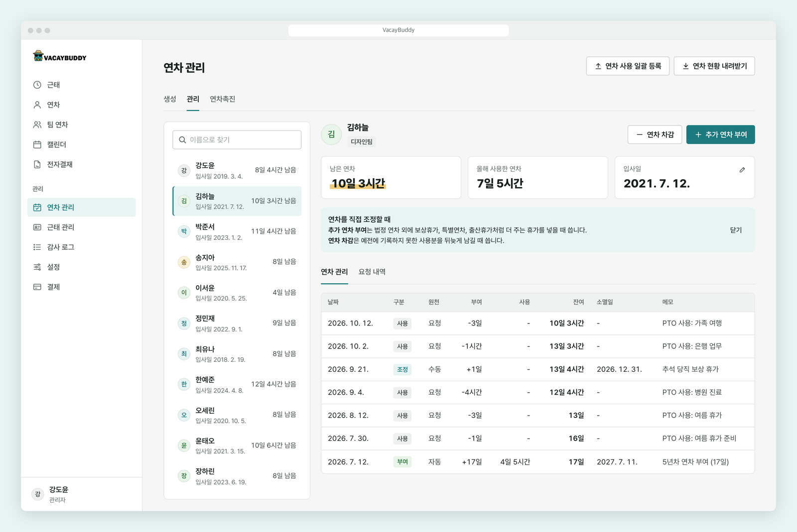
Task: Click the 디자인팀 team badge
Action: tap(362, 142)
